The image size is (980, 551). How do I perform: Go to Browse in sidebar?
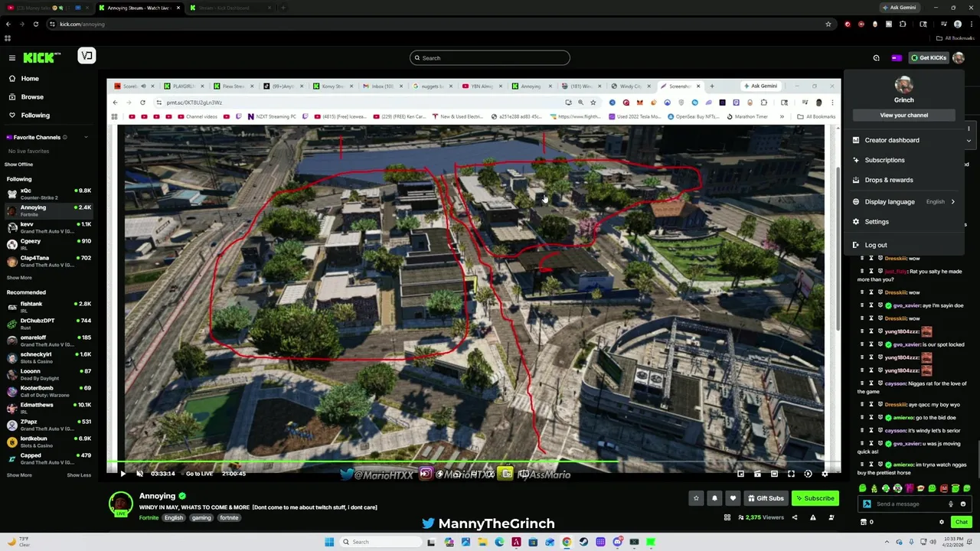coord(32,96)
